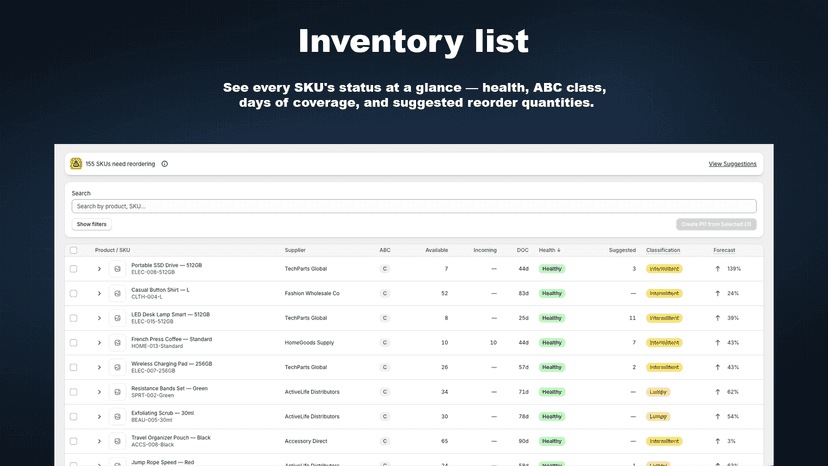
Task: Expand the Travel Organizer Pouch row
Action: point(99,441)
